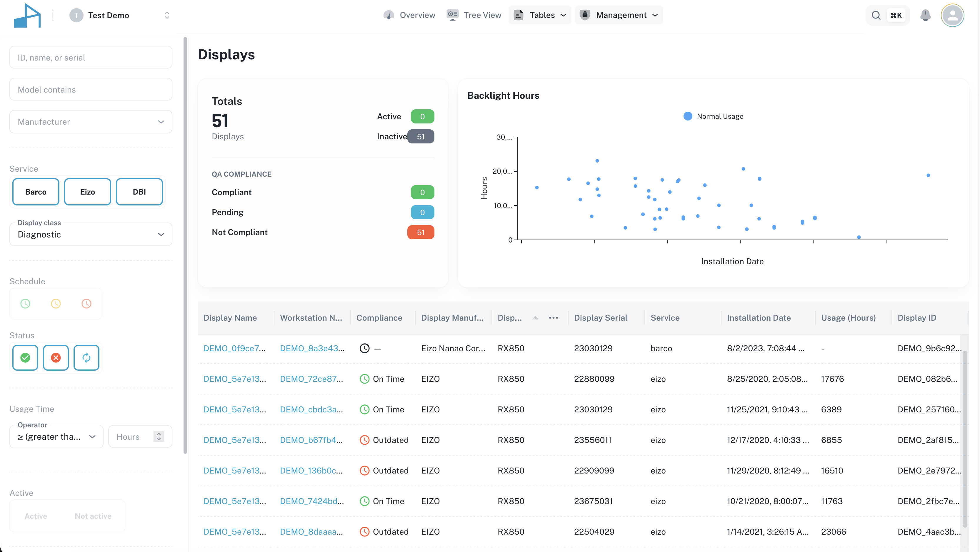Open the user profile avatar
980x552 pixels.
coord(952,15)
